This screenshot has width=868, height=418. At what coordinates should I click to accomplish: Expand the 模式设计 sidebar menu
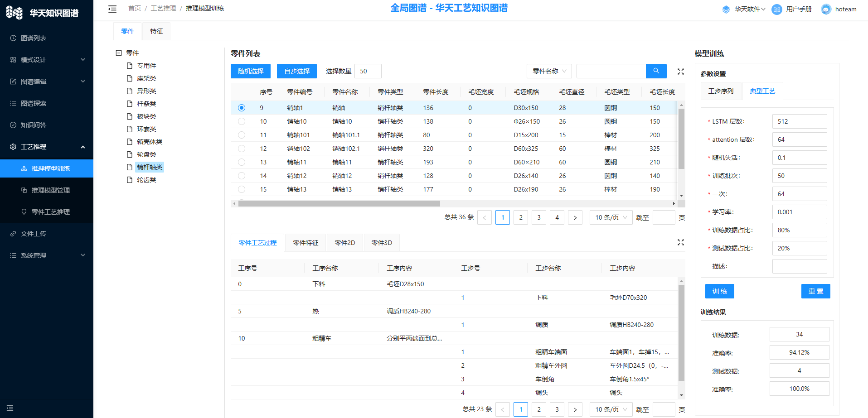[x=47, y=60]
